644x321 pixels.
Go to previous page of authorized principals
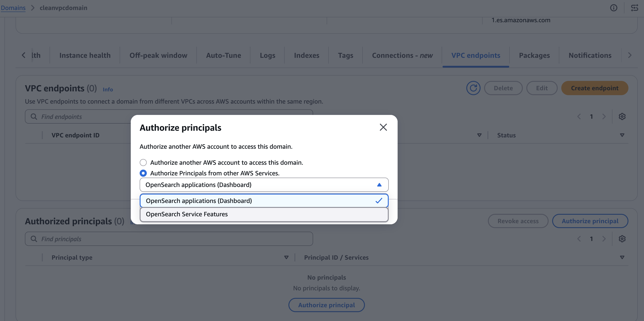[579, 239]
